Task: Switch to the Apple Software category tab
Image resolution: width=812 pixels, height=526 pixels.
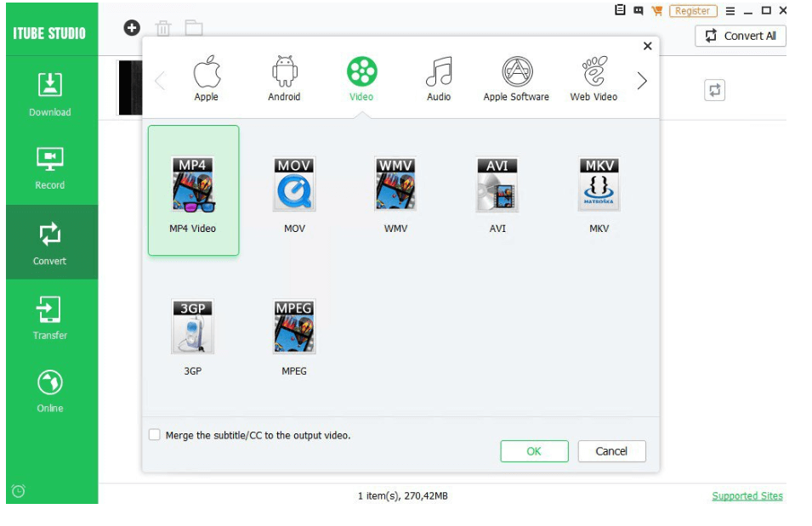Action: pyautogui.click(x=516, y=78)
